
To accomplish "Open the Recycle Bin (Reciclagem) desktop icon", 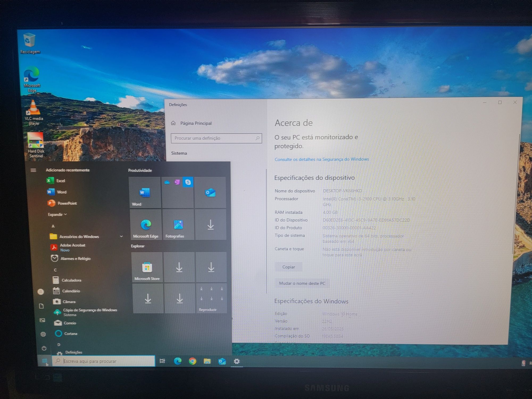I will [x=30, y=43].
